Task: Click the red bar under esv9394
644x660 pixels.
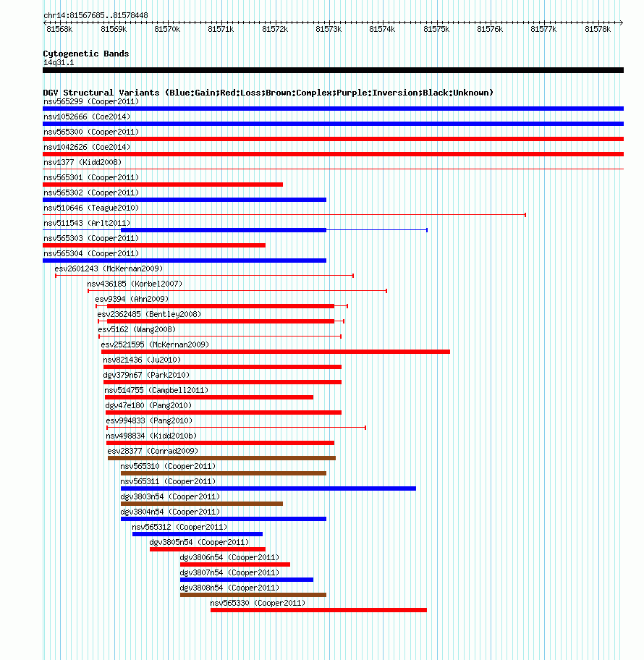Action: [221, 306]
